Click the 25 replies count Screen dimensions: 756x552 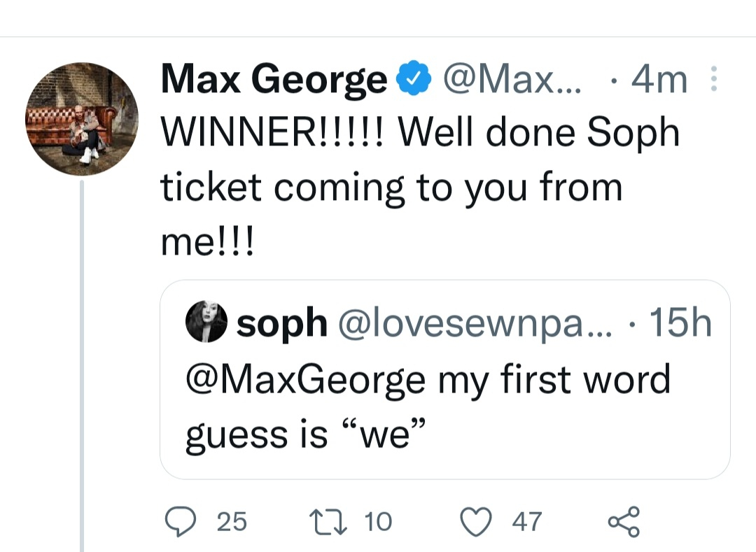pyautogui.click(x=232, y=522)
